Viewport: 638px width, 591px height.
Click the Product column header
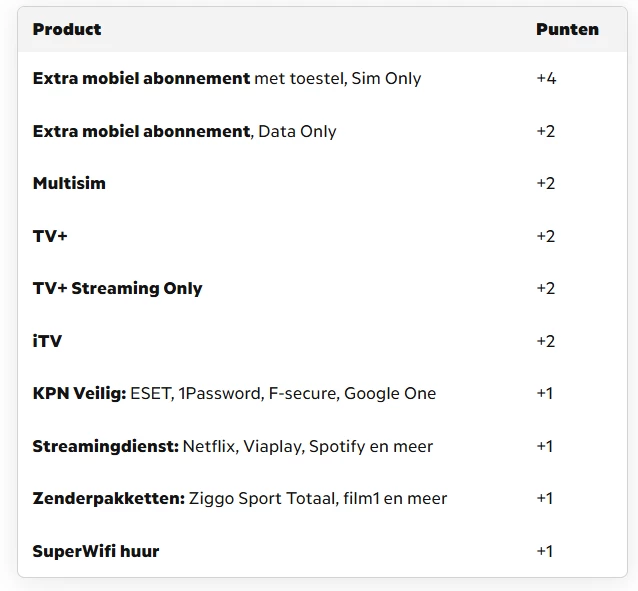tap(67, 29)
